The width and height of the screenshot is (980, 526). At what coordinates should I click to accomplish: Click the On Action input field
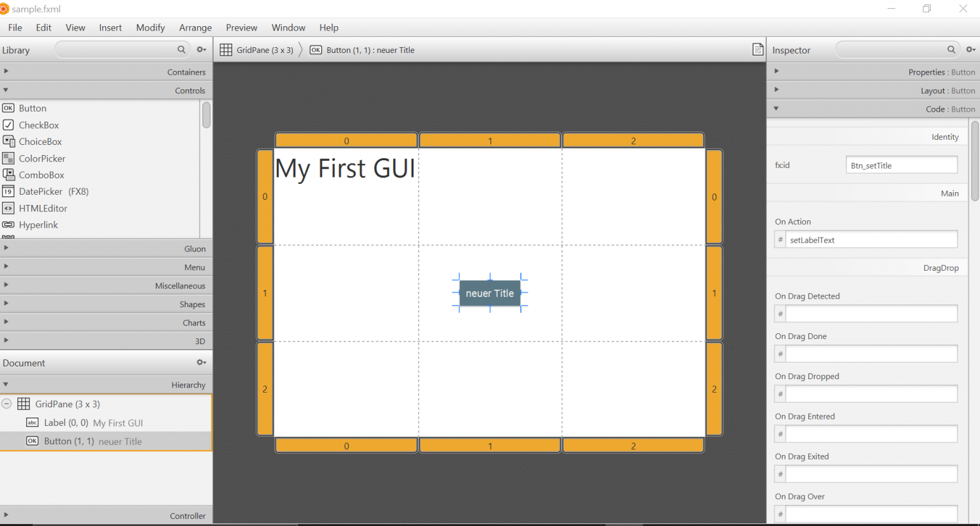tap(872, 240)
